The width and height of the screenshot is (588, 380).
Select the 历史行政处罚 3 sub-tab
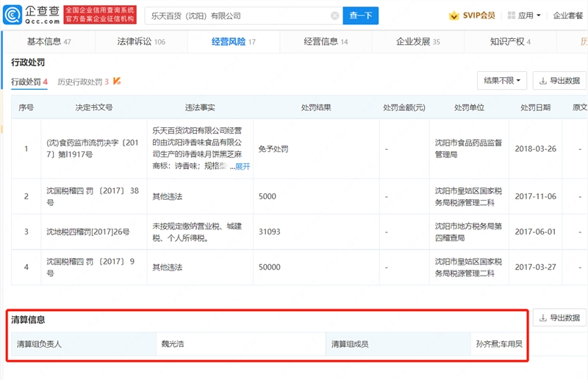click(83, 82)
